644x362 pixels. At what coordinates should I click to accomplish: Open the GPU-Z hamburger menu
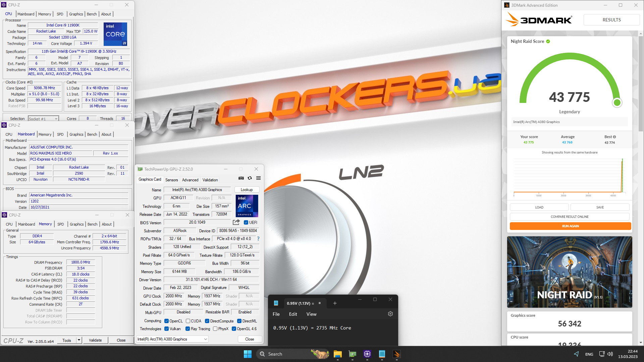258,178
